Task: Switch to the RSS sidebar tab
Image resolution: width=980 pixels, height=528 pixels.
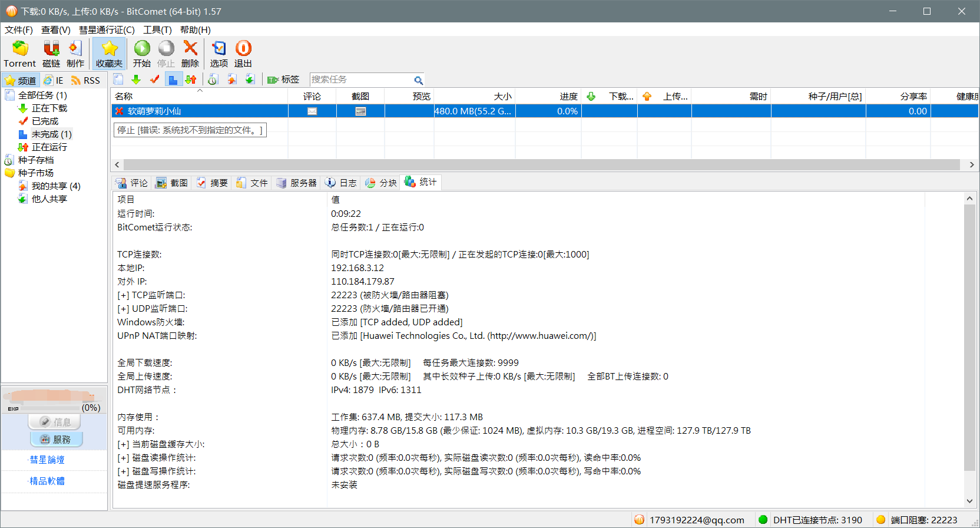Action: coord(86,80)
